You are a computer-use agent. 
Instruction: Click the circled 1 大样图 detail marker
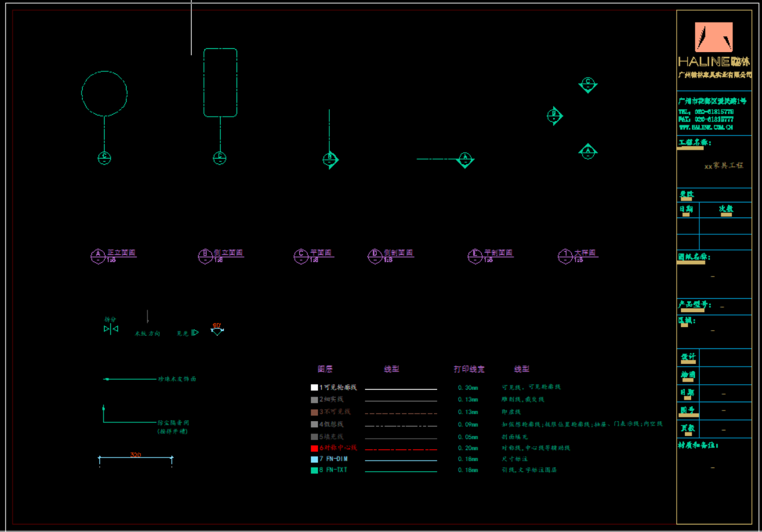565,256
